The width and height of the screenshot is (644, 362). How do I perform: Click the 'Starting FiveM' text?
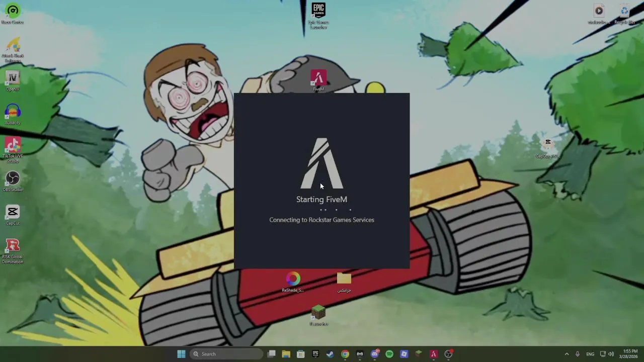[x=321, y=200]
